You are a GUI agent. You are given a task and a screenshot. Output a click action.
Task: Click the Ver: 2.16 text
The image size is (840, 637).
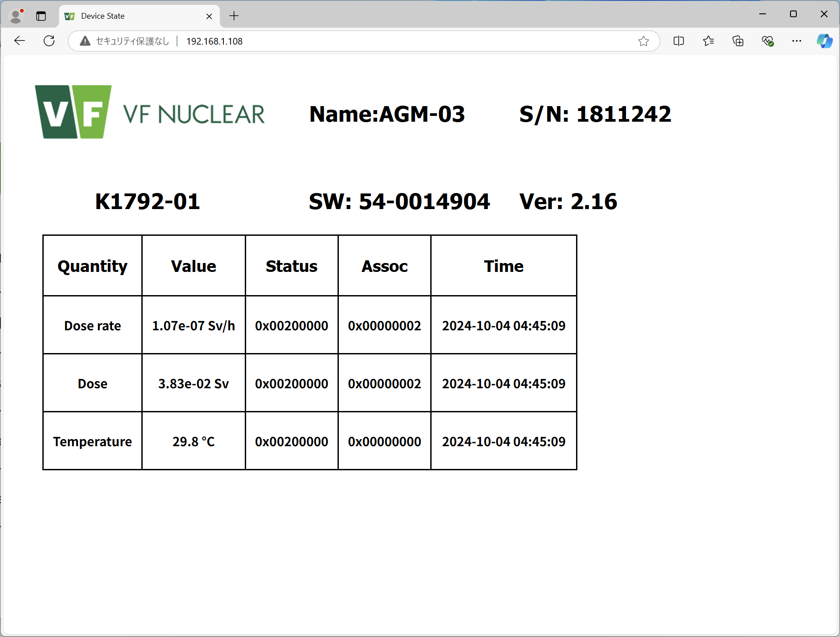coord(568,201)
